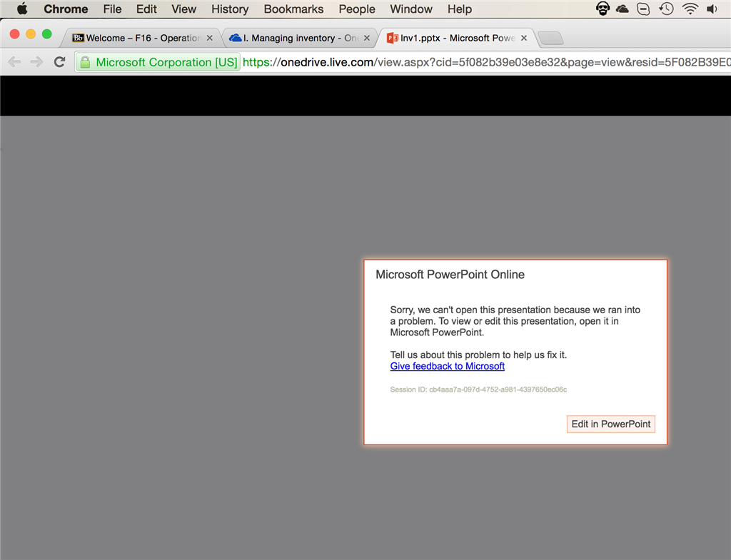This screenshot has width=731, height=560.
Task: Open the Wi-Fi status menu
Action: (x=690, y=9)
